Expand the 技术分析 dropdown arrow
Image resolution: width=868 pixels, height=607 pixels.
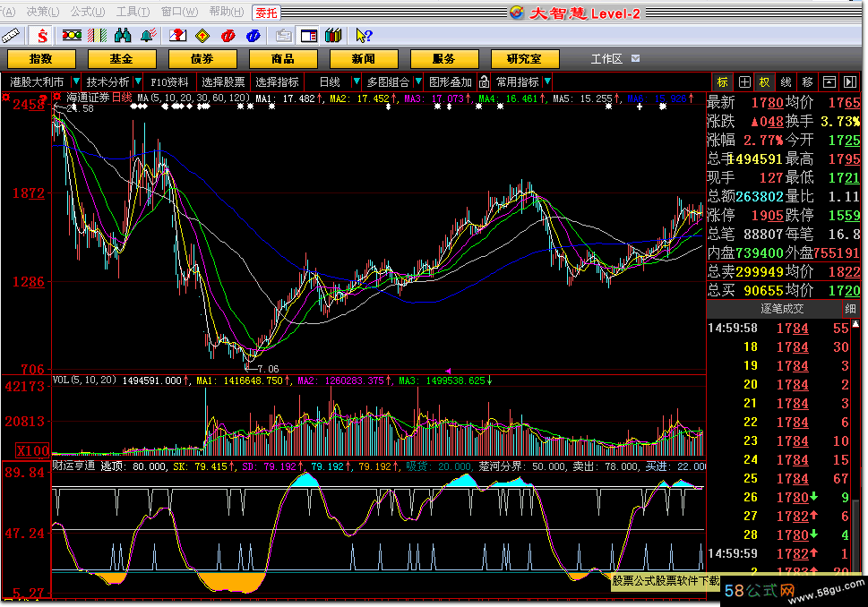[x=138, y=81]
